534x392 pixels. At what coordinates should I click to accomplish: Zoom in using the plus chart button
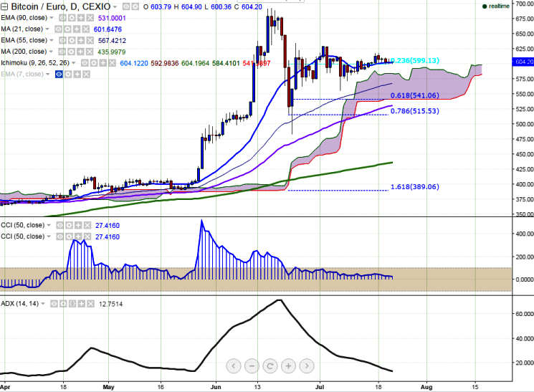[x=288, y=366]
